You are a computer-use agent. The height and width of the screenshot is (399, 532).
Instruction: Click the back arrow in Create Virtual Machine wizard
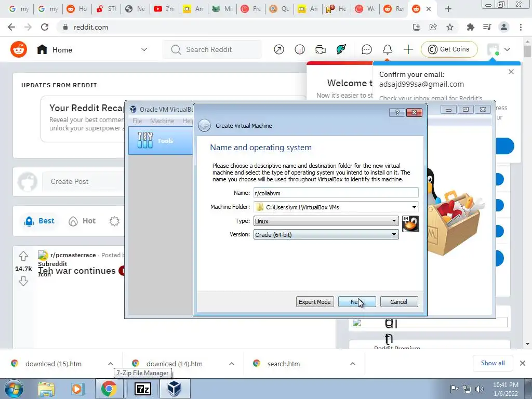(x=204, y=126)
